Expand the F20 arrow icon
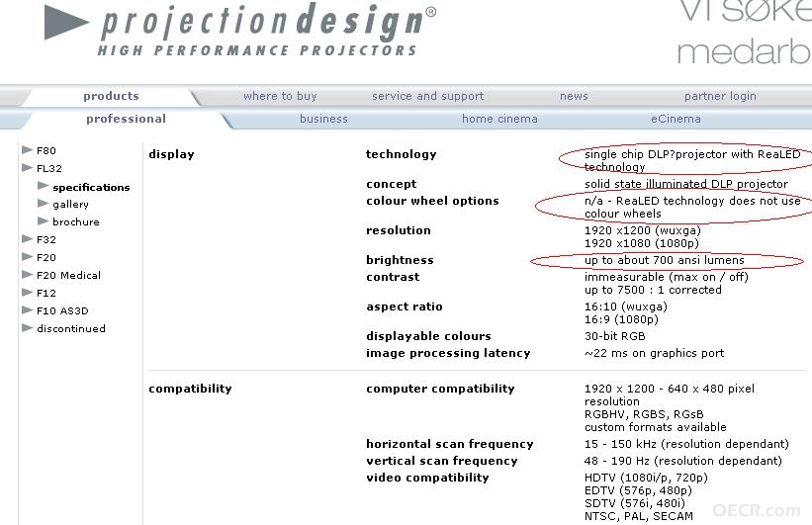The width and height of the screenshot is (812, 525). tap(27, 256)
